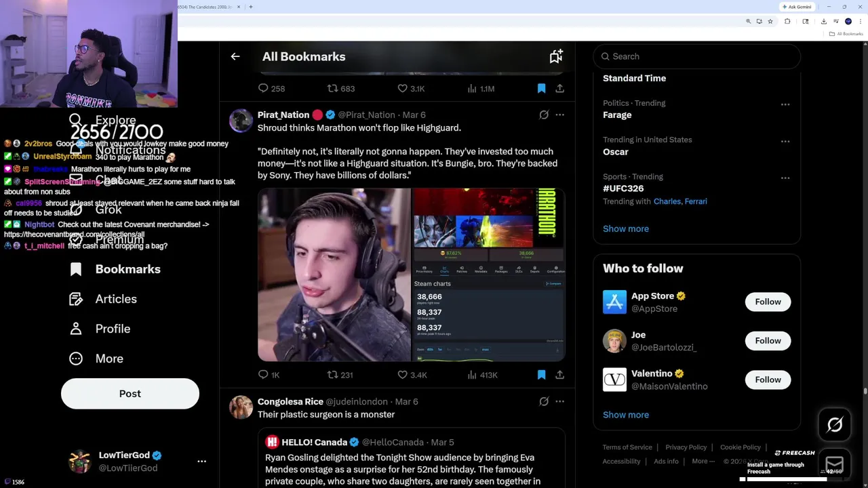Like the Pirat_Nation post with 3.4K likes

click(x=412, y=375)
